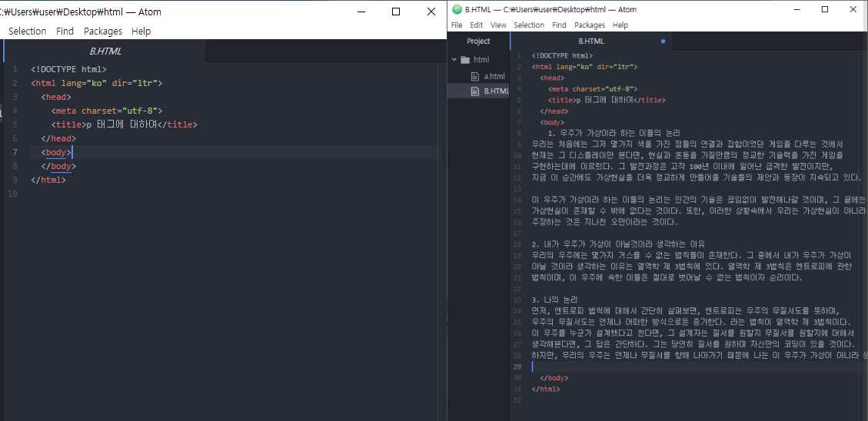868x421 pixels.
Task: Collapse the html folder chevron
Action: tap(454, 59)
